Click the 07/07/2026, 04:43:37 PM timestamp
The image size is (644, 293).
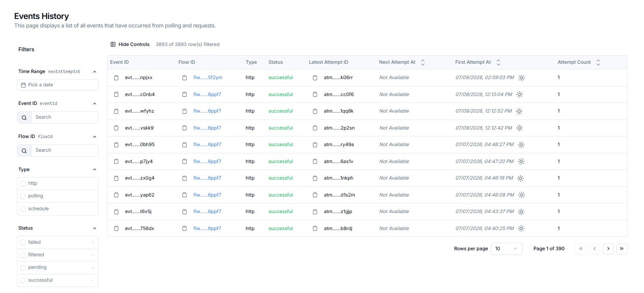tap(484, 211)
